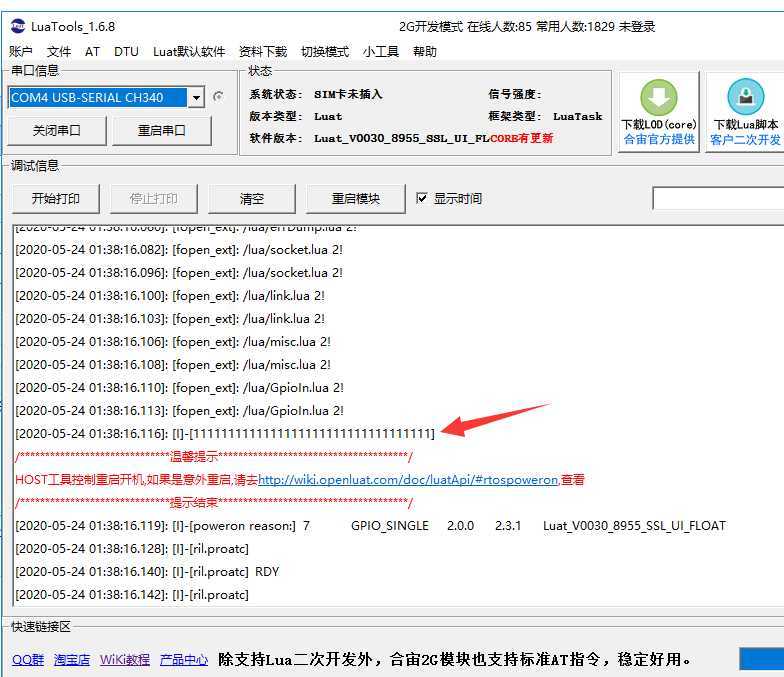Viewport: 784px width, 677px height.
Task: Click the 合宙官方提供 blue caption
Action: point(658,139)
